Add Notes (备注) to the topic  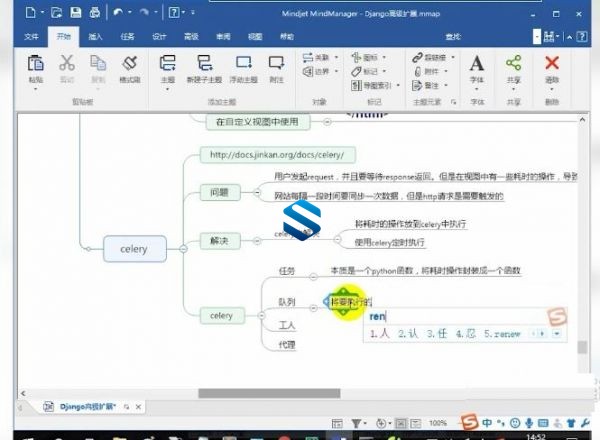[x=426, y=85]
